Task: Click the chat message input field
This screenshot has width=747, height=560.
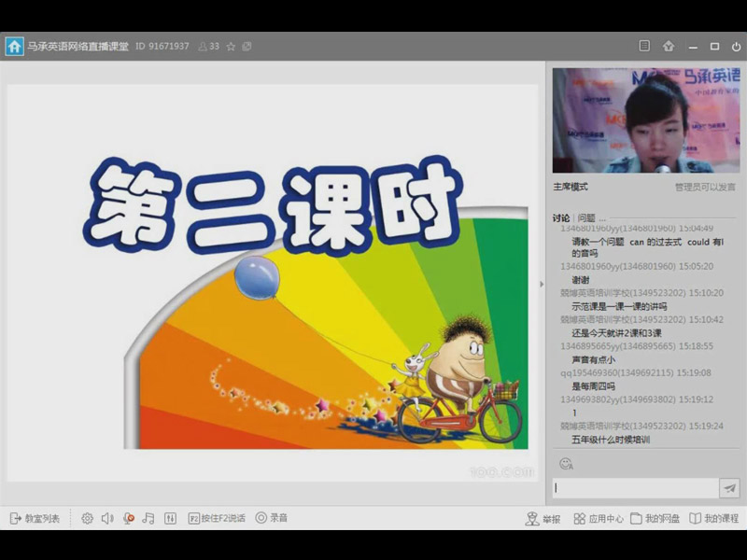Action: pos(634,488)
